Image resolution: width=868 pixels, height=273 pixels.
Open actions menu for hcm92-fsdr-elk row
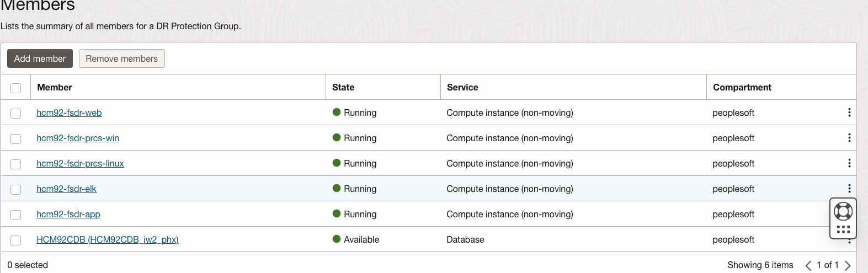pyautogui.click(x=849, y=188)
